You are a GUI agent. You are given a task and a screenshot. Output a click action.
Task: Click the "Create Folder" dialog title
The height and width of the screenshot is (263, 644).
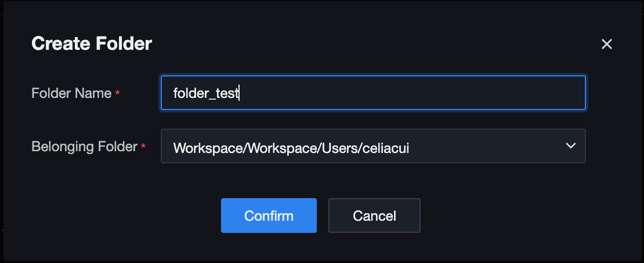[x=92, y=43]
